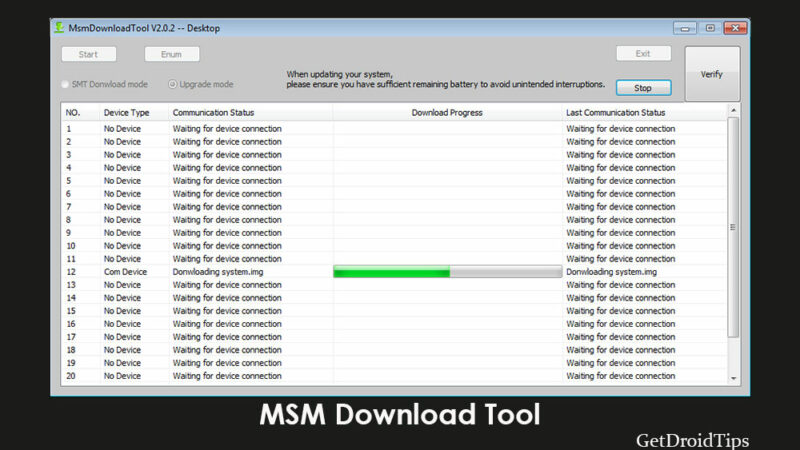The width and height of the screenshot is (800, 450).
Task: Click "Donwloading system.img" in Communication Status column
Action: (218, 272)
